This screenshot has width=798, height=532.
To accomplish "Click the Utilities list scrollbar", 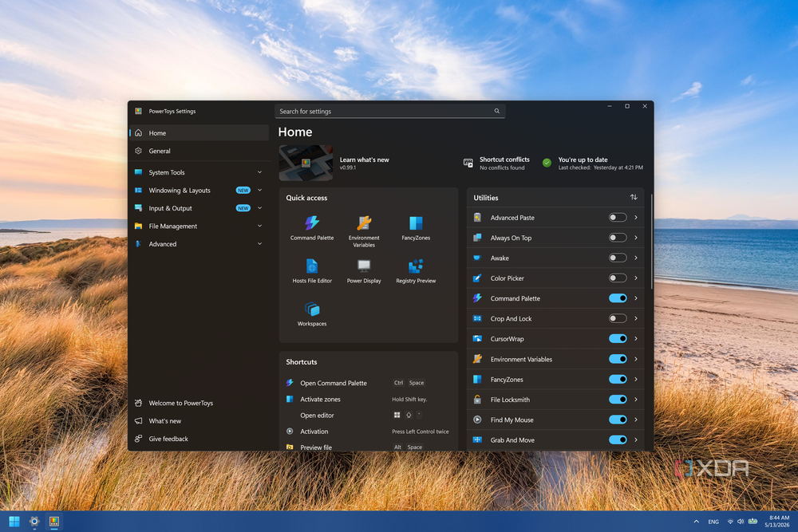I will [x=651, y=242].
